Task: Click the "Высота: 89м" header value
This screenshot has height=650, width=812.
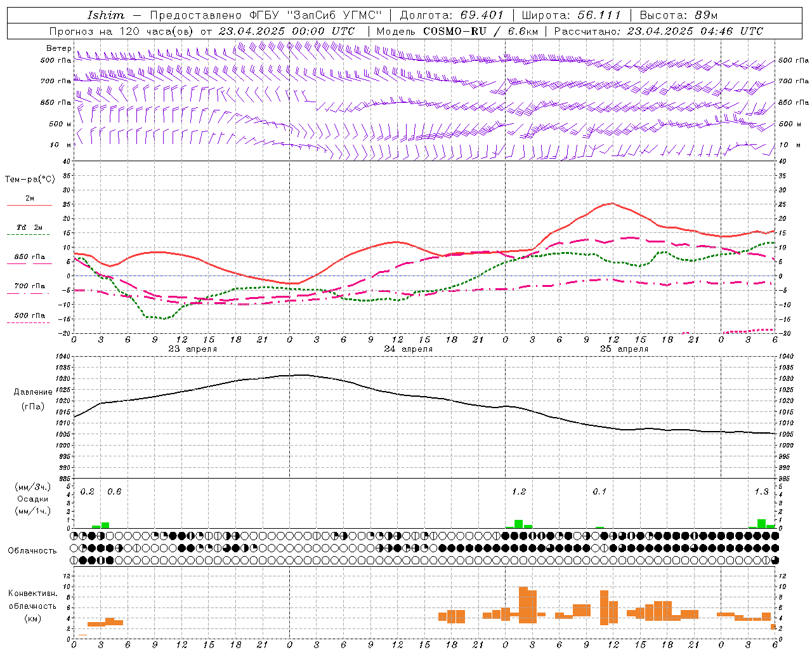Action: 678,15
